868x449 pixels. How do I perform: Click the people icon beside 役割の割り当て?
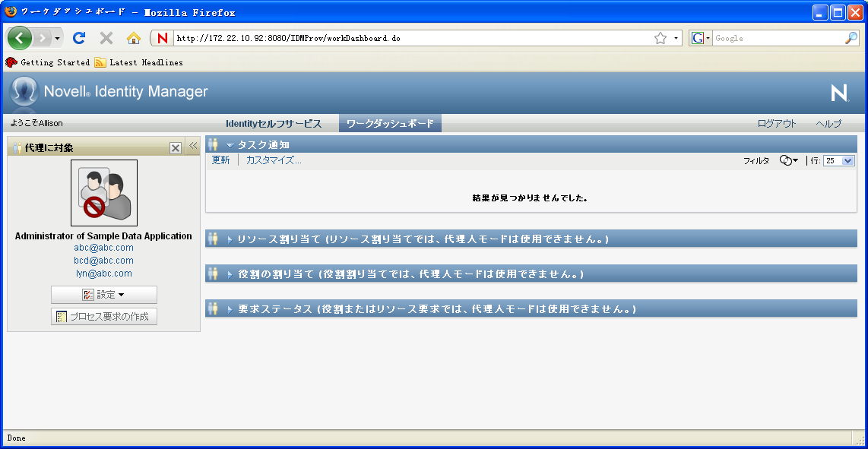(x=213, y=274)
